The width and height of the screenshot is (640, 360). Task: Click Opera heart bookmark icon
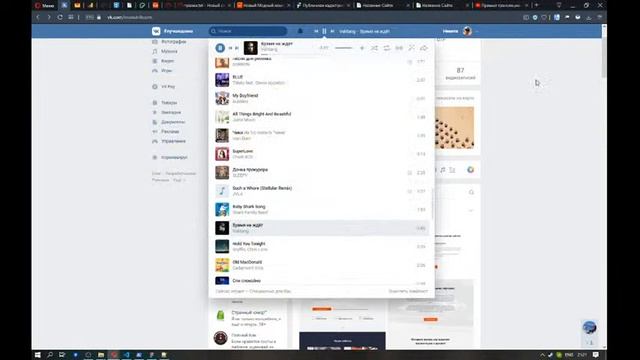coord(544,17)
